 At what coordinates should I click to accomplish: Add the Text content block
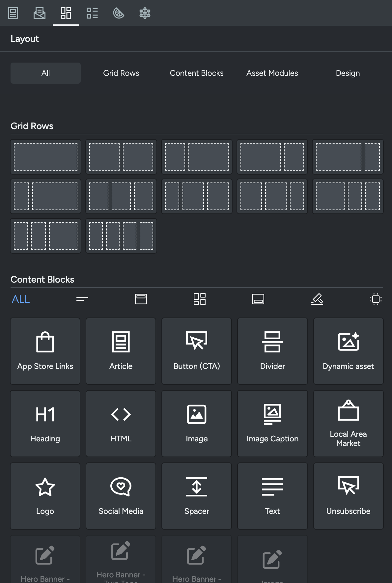click(x=272, y=496)
